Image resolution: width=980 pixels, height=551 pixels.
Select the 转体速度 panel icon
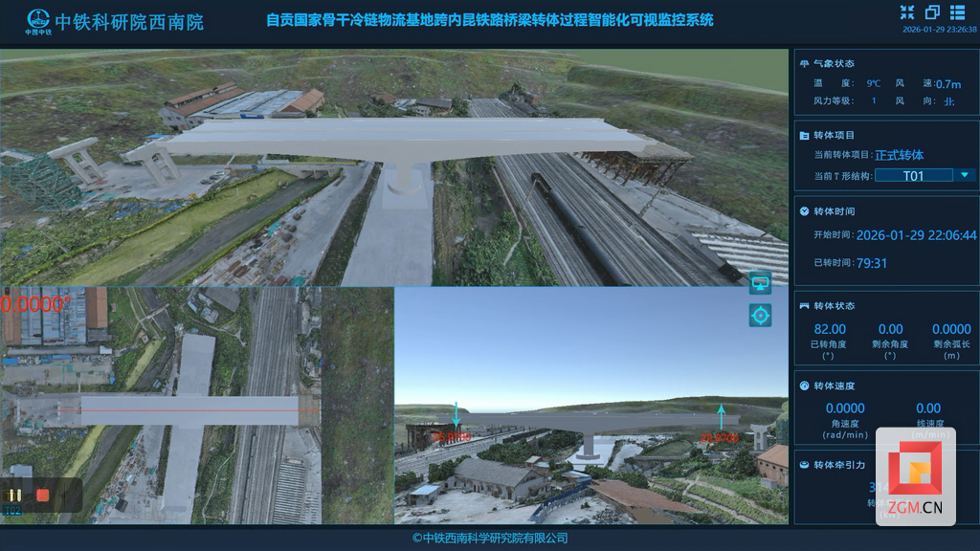(x=804, y=386)
